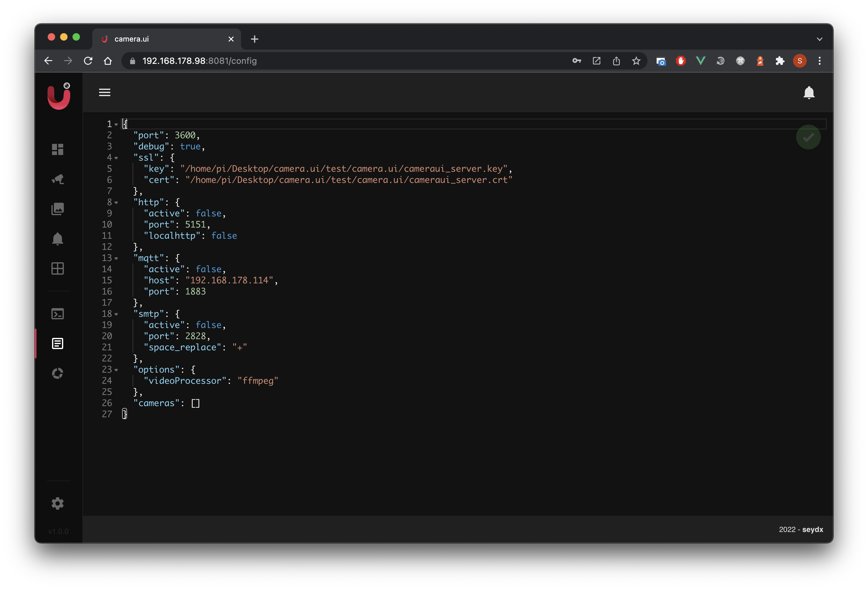Share this page via address bar icon

coord(616,61)
